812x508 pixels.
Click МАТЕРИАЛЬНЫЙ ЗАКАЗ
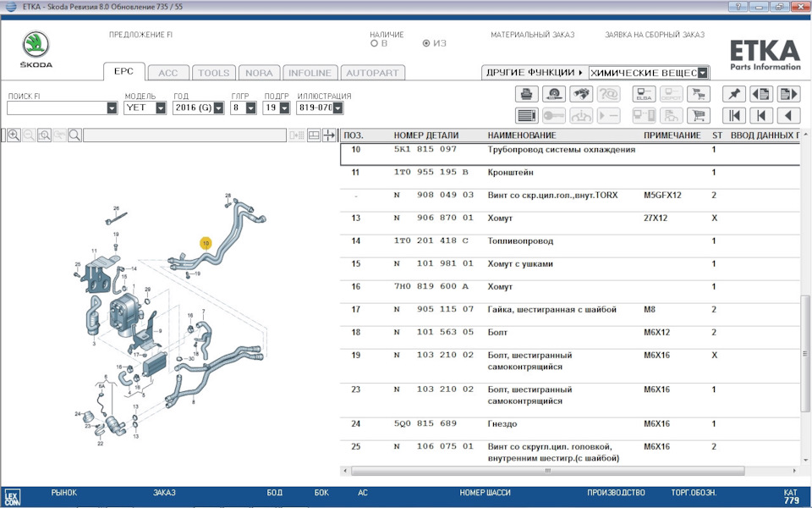(532, 35)
